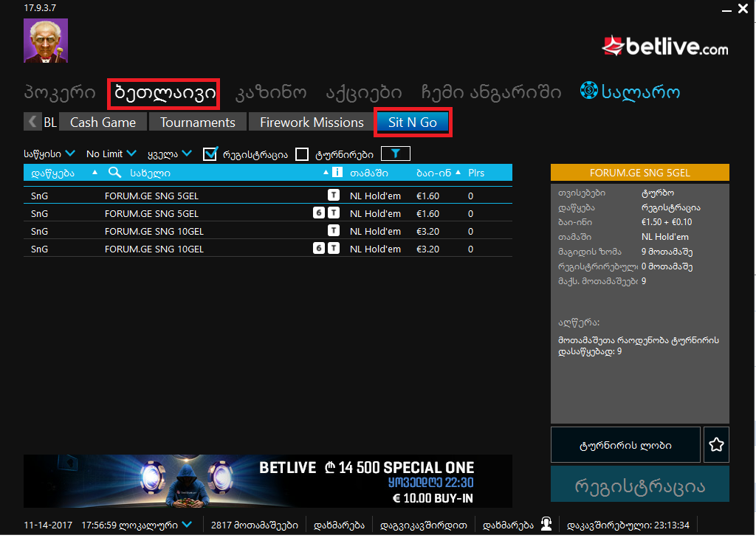756x538 pixels.
Task: Open the ტურნირის ლობი tournament lobby
Action: (625, 444)
